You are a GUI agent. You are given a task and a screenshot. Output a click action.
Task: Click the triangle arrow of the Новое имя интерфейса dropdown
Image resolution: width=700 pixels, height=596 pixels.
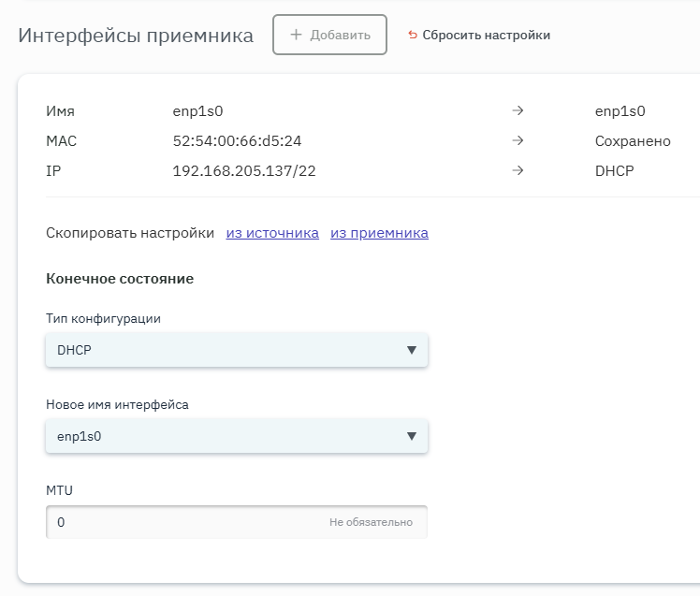tap(411, 436)
